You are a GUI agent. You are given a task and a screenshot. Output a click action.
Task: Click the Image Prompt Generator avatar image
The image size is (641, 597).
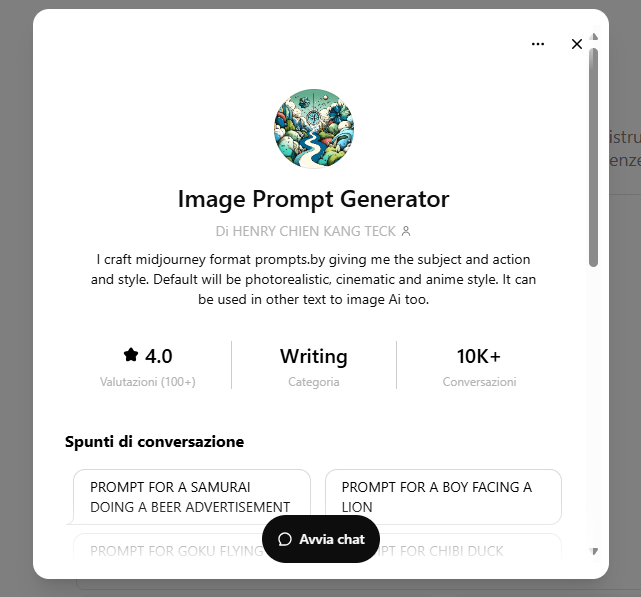(314, 129)
